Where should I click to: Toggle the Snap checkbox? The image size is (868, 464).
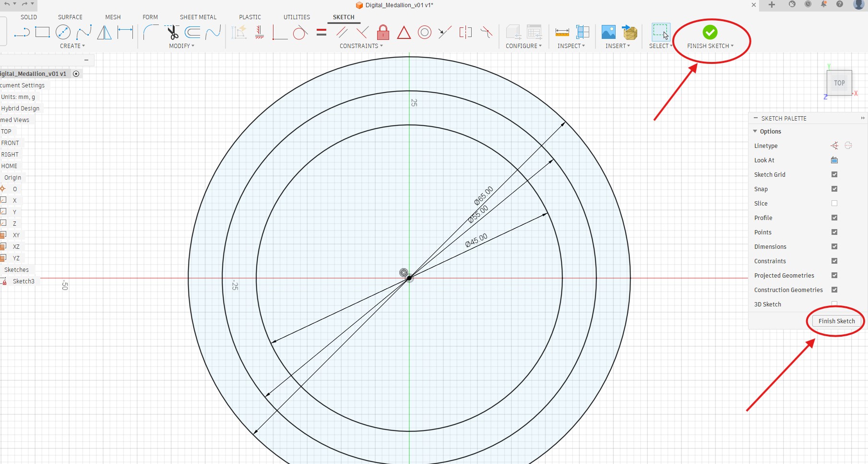click(x=834, y=189)
